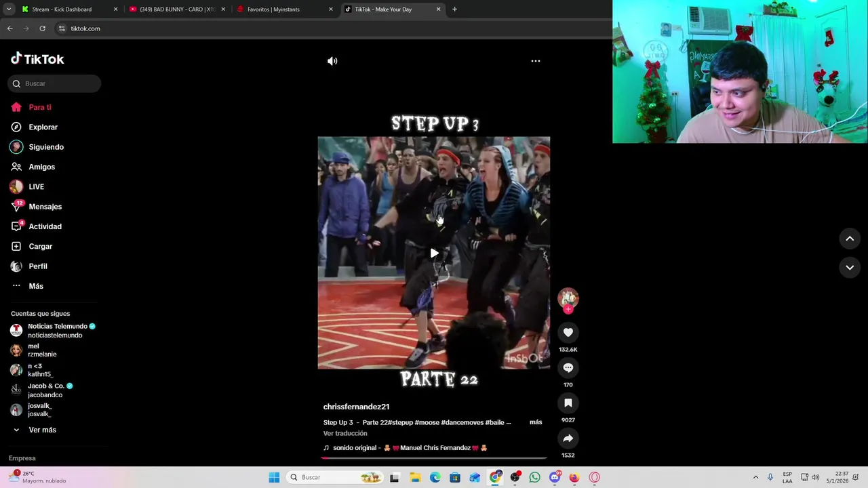Go to previous video with up chevron
Image resolution: width=868 pixels, height=488 pixels.
pyautogui.click(x=850, y=239)
